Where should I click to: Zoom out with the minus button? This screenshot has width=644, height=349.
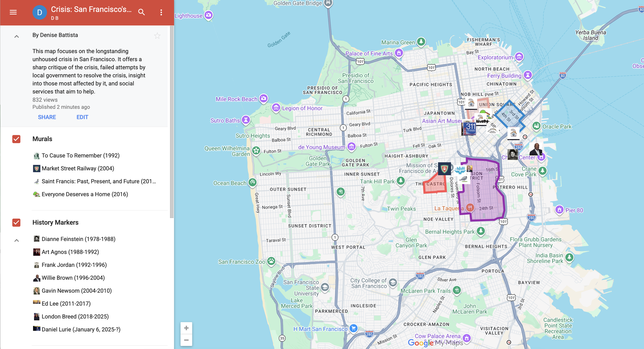click(186, 340)
